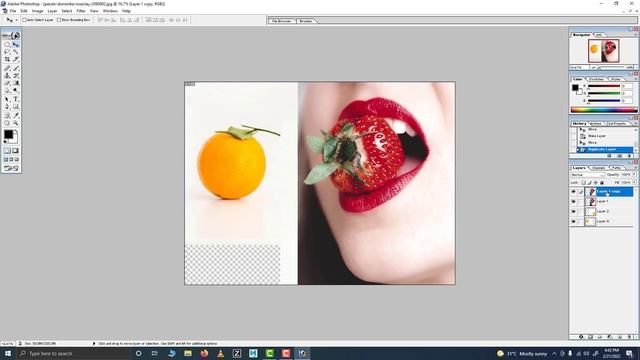Switch to the Channels tab
Screen dimensions: 640x360
tap(598, 168)
